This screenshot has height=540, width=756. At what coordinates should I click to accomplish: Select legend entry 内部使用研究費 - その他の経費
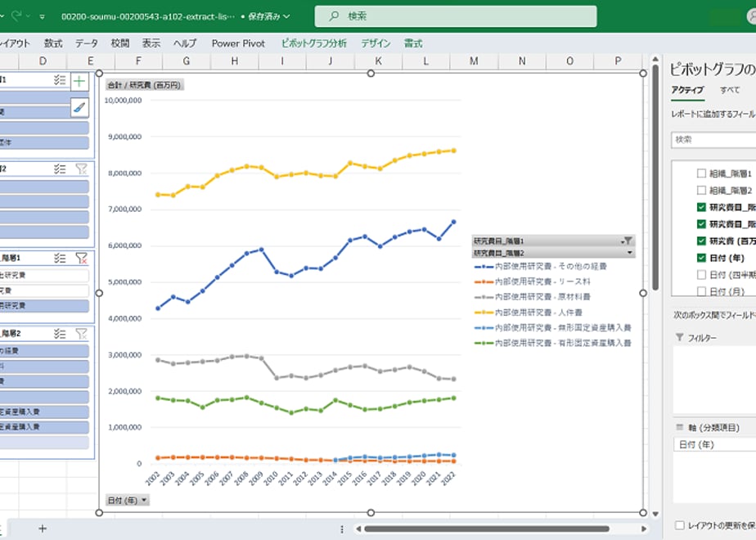(541, 266)
